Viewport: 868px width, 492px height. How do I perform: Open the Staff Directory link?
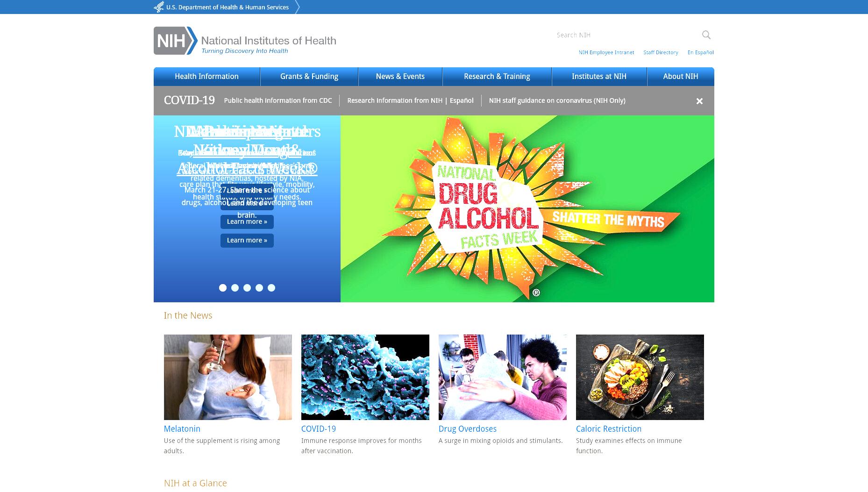[x=661, y=52]
